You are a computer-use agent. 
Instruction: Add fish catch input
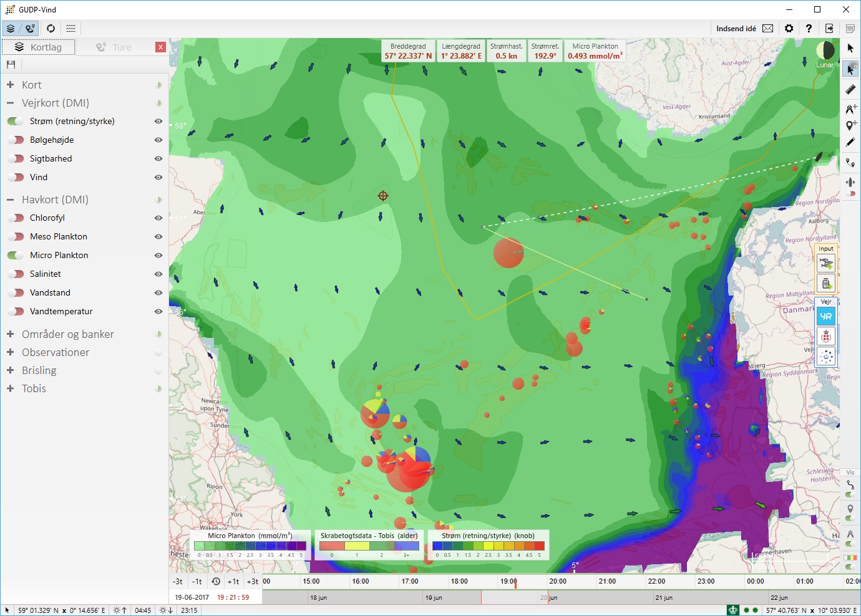826,264
